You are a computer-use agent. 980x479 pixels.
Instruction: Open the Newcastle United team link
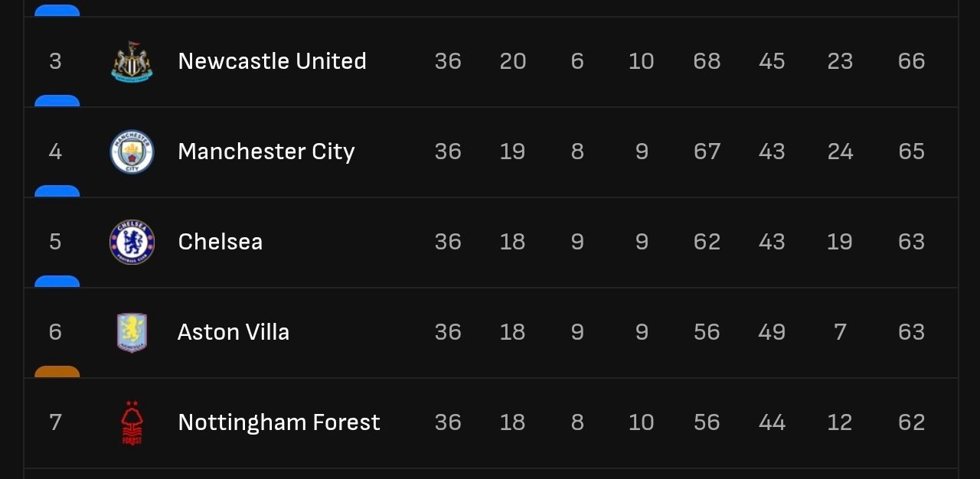[x=272, y=61]
